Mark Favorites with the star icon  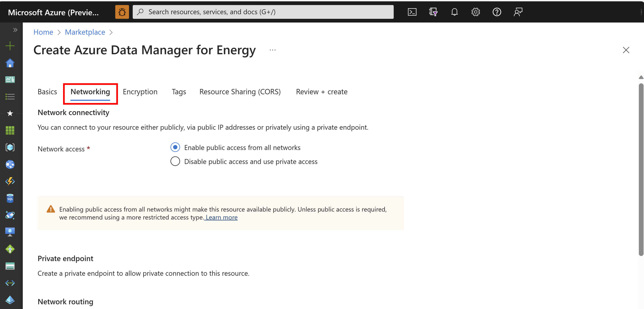[x=10, y=113]
